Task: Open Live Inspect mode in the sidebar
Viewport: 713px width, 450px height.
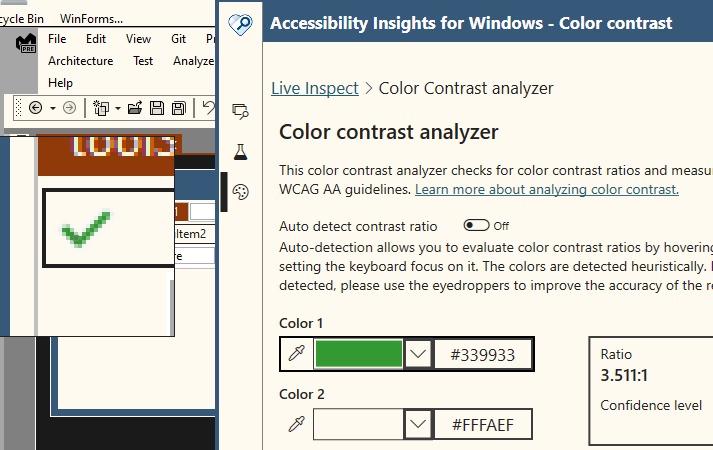Action: coord(240,111)
